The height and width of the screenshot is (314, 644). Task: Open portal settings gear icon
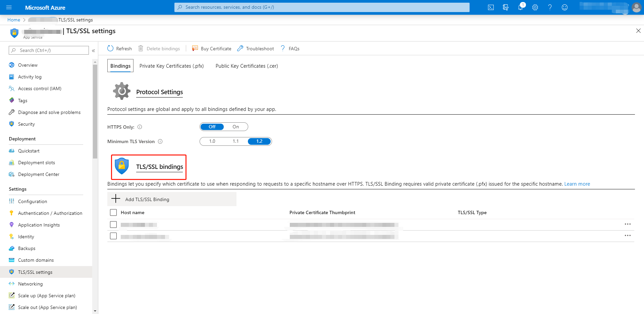(535, 7)
